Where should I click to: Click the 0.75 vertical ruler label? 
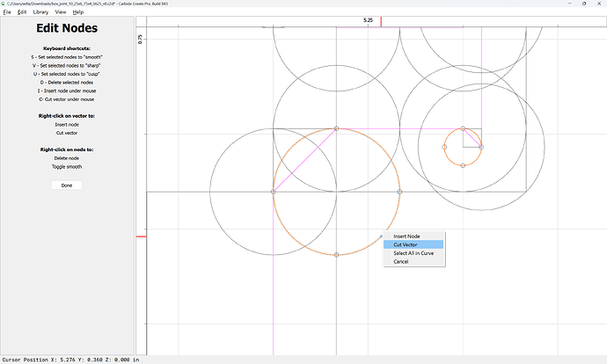coord(140,39)
